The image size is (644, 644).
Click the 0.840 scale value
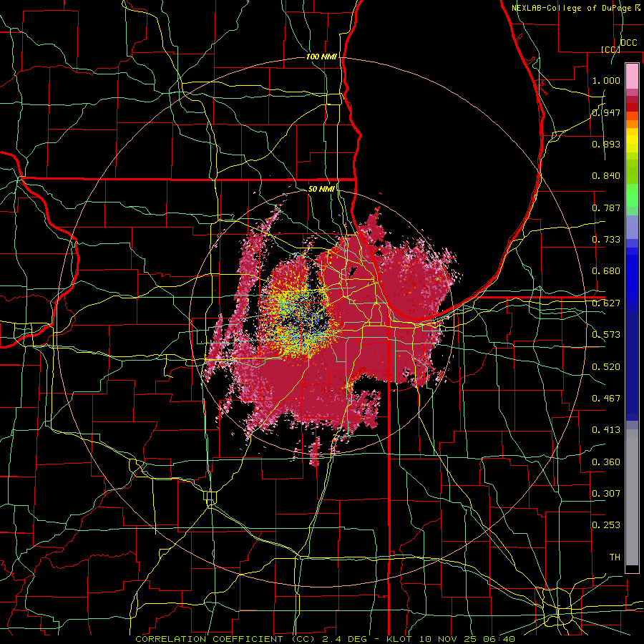point(606,176)
